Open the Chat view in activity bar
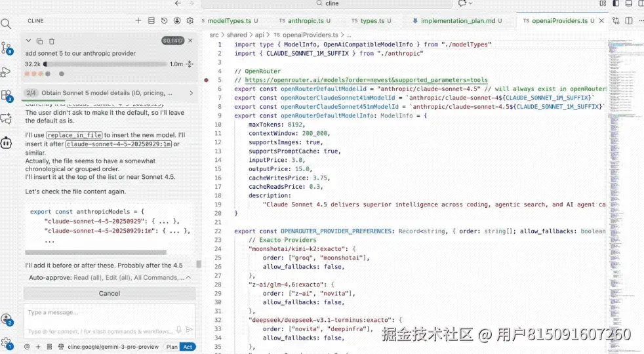Viewport: 644px width, 354px height. click(x=6, y=119)
